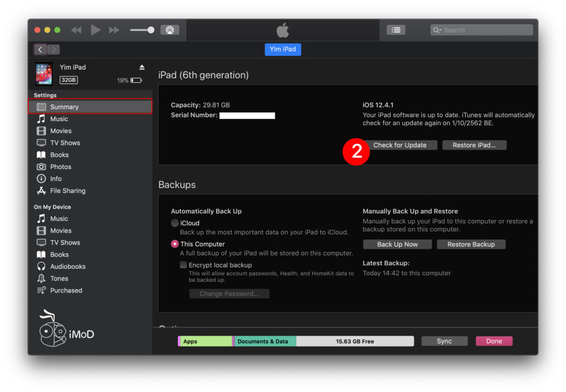Screen dimensions: 566x392
Task: Select the This Computer backup option
Action: point(176,244)
